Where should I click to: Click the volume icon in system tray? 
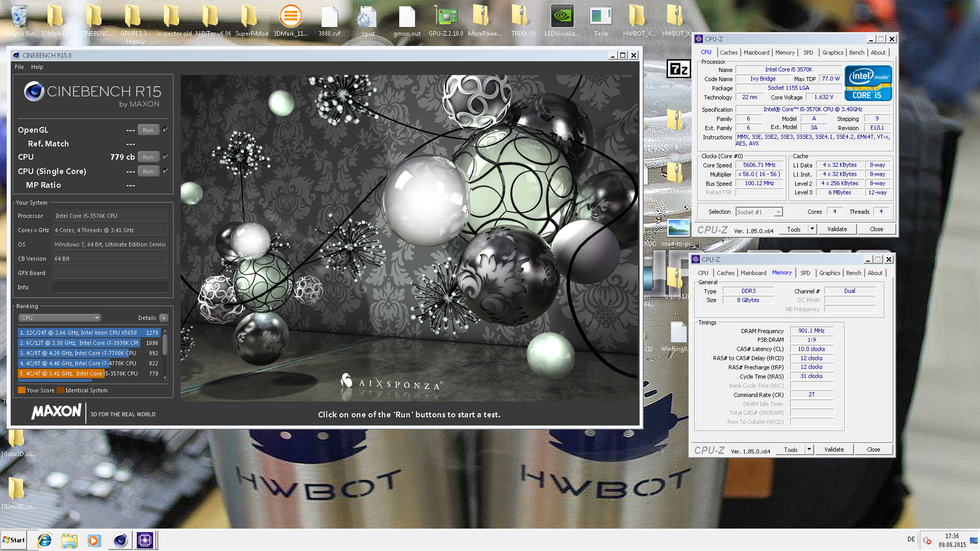[x=927, y=541]
